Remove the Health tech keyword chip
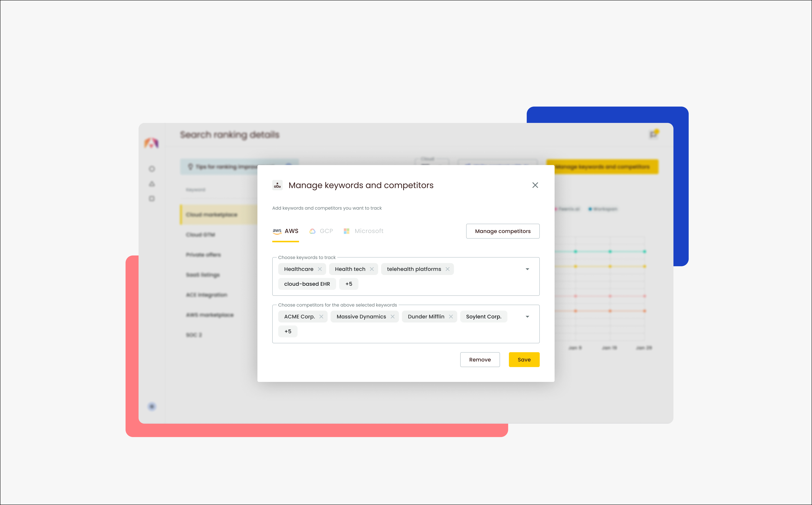The width and height of the screenshot is (812, 505). tap(372, 269)
